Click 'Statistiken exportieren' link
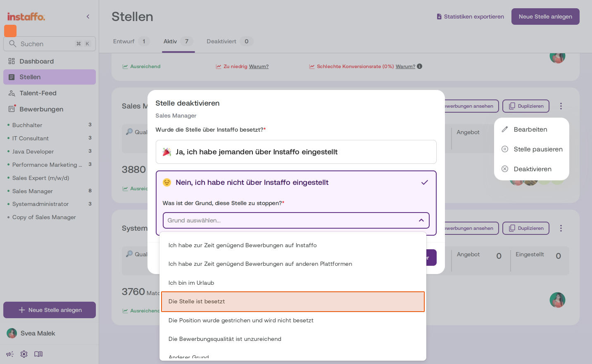The height and width of the screenshot is (364, 592). (x=470, y=17)
